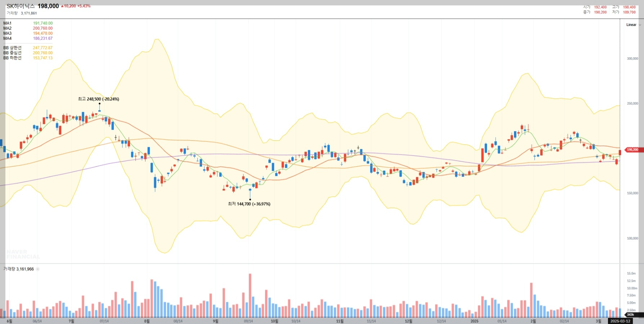
Task: Click the 250,000 price axis label
Action: click(x=632, y=103)
